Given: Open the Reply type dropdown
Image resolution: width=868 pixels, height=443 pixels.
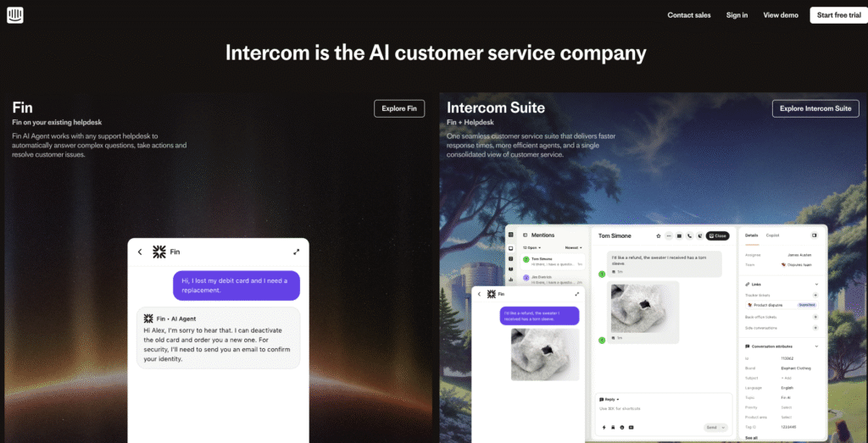Looking at the screenshot, I should [x=609, y=399].
